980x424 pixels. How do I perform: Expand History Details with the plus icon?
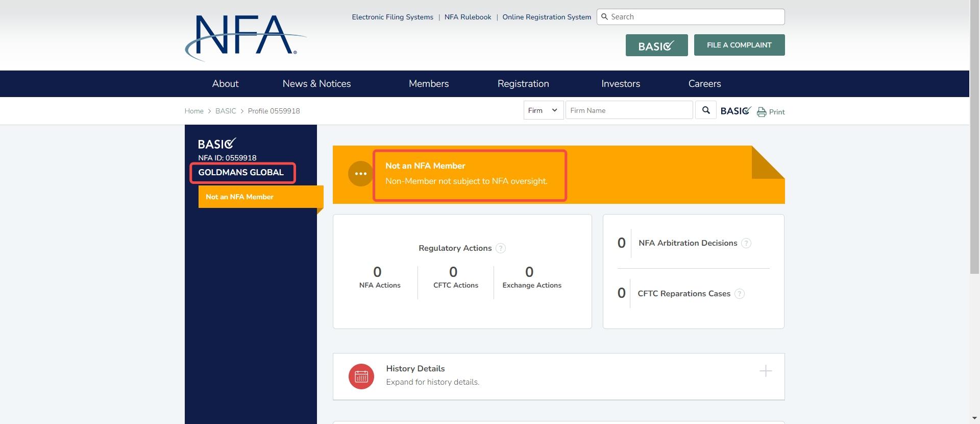(x=766, y=371)
